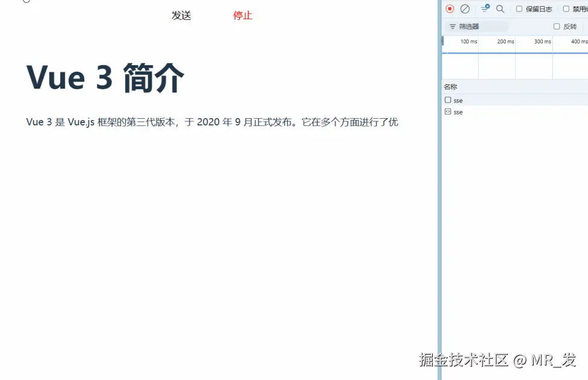Image resolution: width=588 pixels, height=380 pixels.
Task: Select the first sse request in the list
Action: (x=459, y=100)
